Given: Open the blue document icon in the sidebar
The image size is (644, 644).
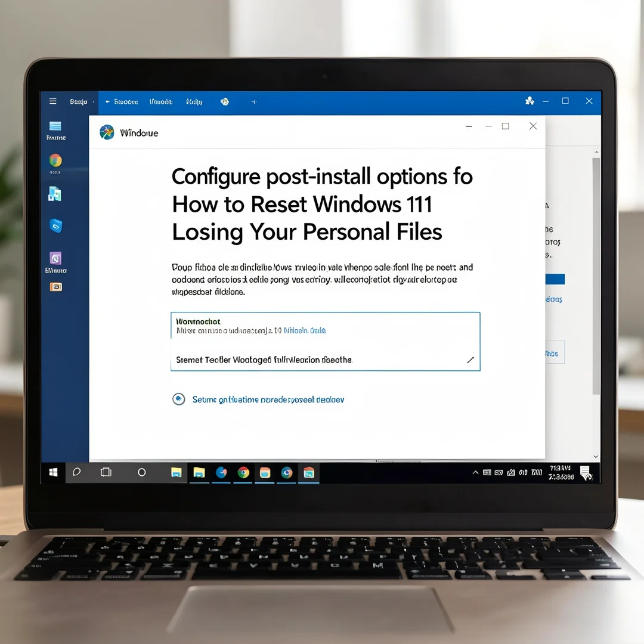Looking at the screenshot, I should (55, 194).
